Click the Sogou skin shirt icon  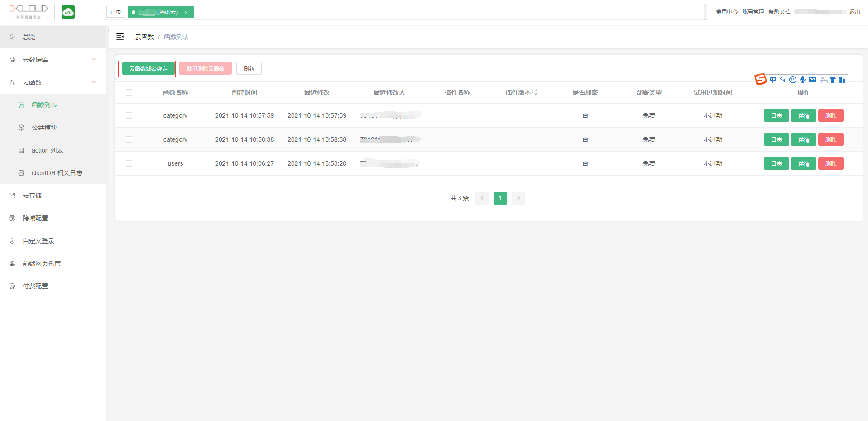833,80
